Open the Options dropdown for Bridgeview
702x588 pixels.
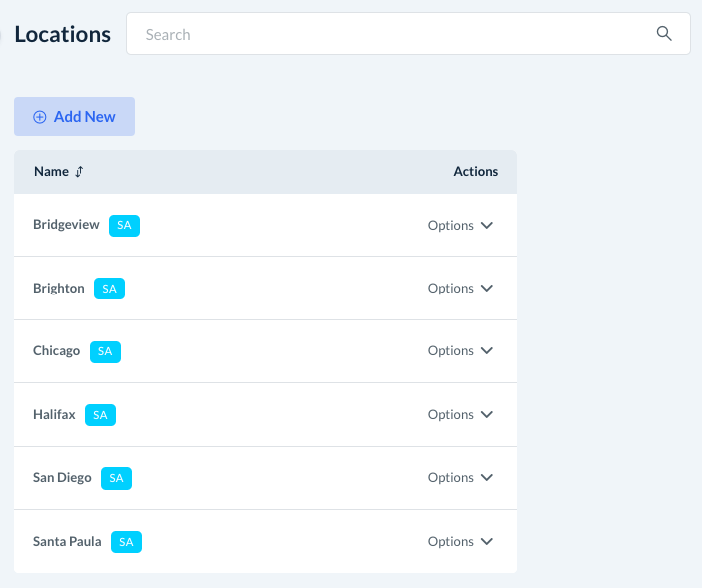[460, 226]
